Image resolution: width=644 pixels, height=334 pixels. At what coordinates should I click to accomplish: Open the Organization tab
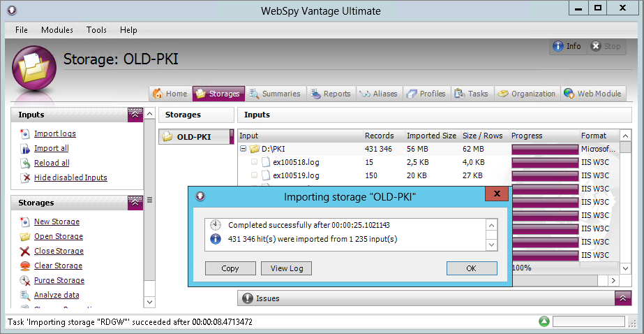(527, 94)
